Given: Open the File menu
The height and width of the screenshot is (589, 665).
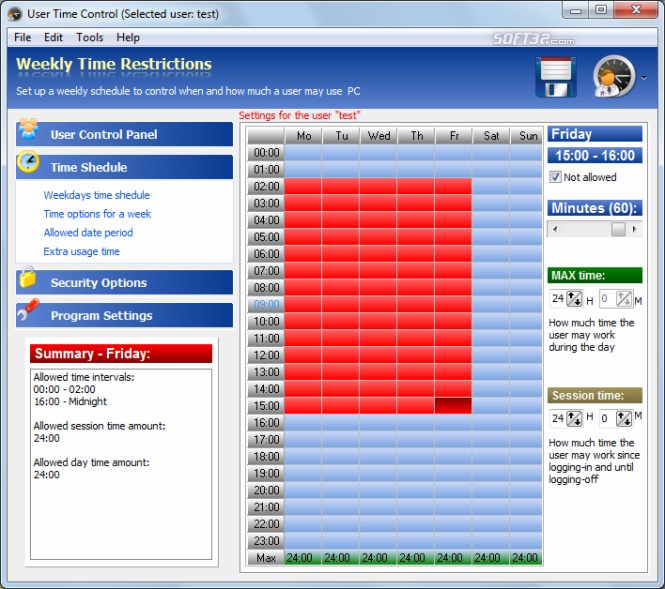Looking at the screenshot, I should coord(22,37).
